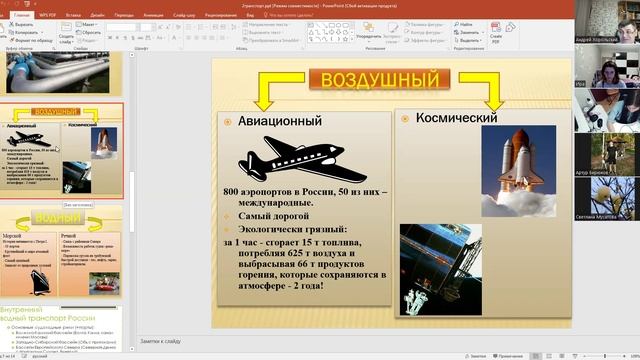Click Заменить replace tool
This screenshot has height=360, width=640.
469,32
